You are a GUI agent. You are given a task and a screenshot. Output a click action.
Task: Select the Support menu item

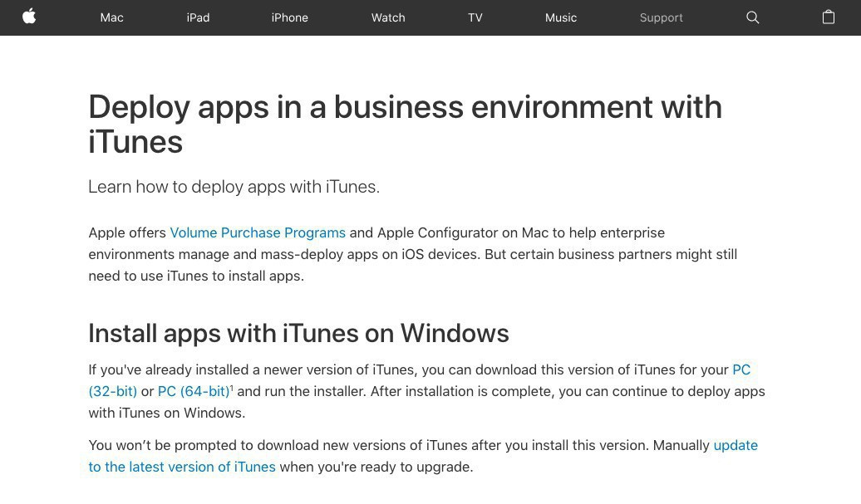[661, 17]
